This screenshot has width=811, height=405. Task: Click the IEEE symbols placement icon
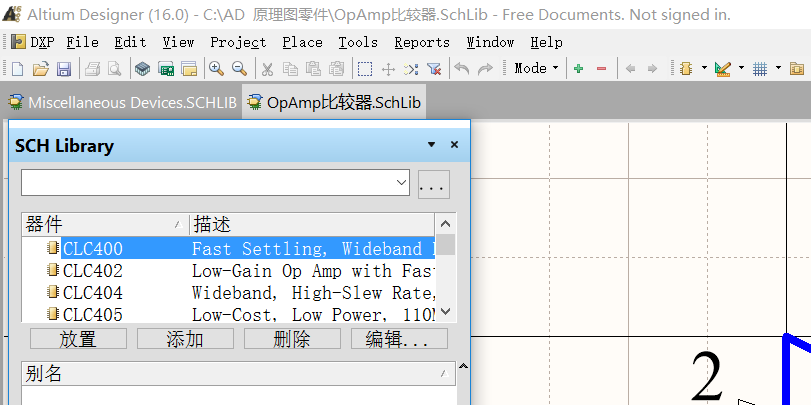pos(686,69)
